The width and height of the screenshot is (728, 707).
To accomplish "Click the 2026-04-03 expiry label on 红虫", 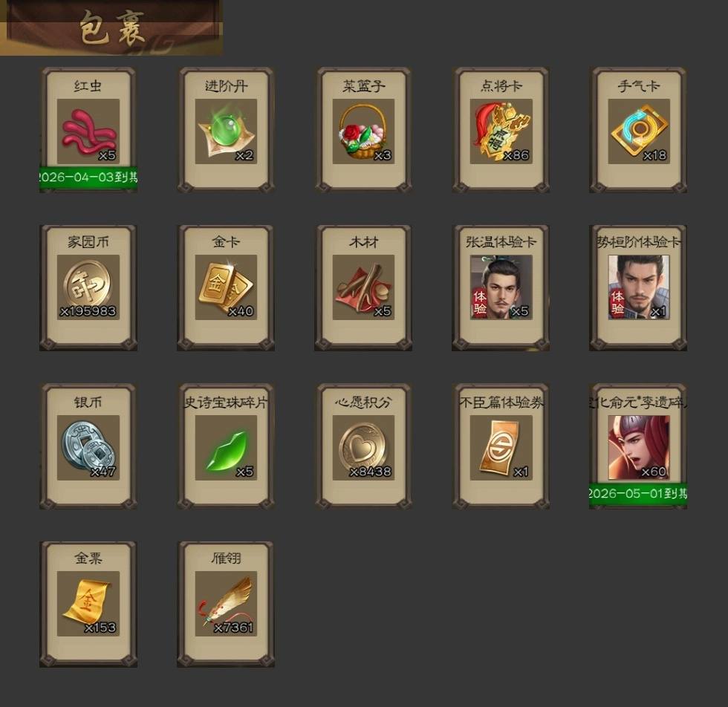I will pos(88,177).
